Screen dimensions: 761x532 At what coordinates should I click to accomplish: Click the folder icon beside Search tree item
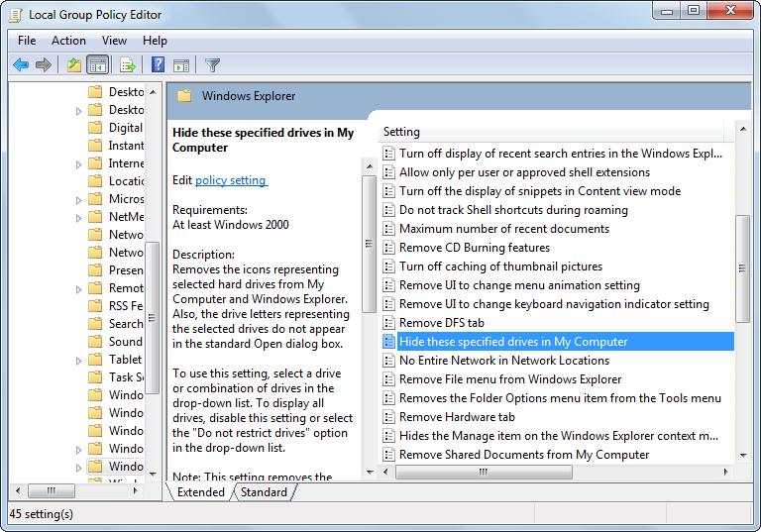pyautogui.click(x=95, y=324)
